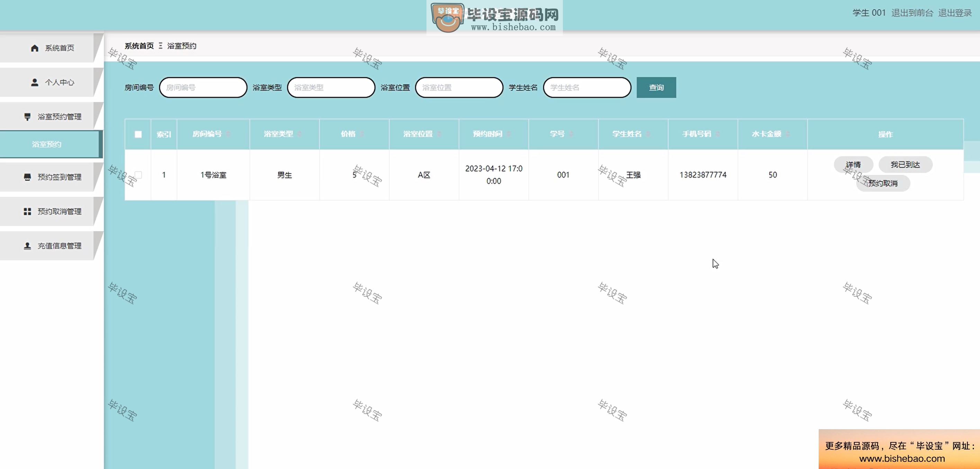Collapse the 浴室预约管理 sidebar menu
980x469 pixels.
52,116
